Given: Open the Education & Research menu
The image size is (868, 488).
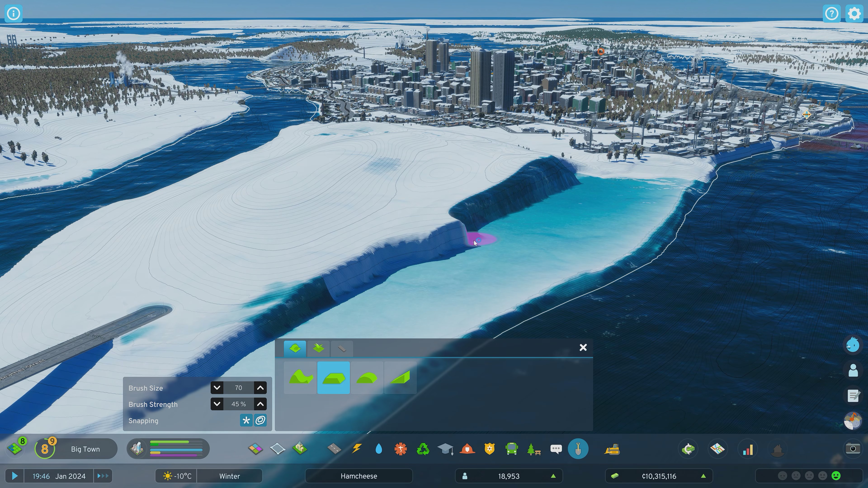Looking at the screenshot, I should pyautogui.click(x=446, y=449).
